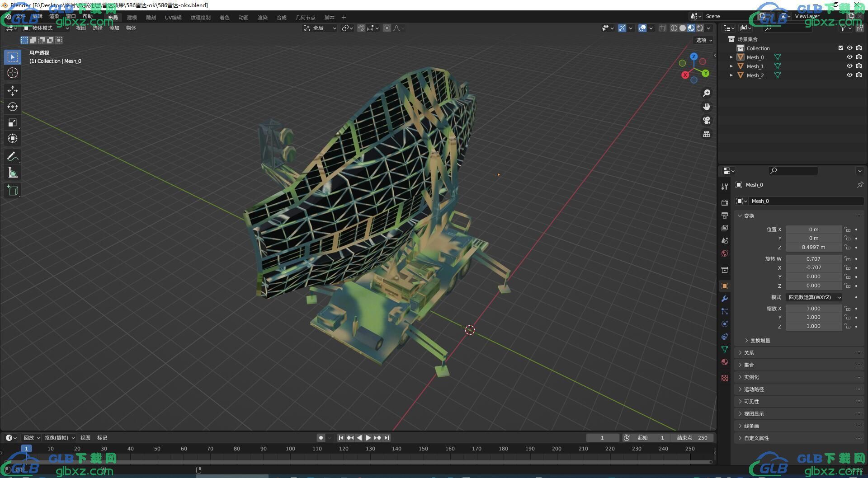Expand Mesh_0 in the outliner
Viewport: 868px width, 478px height.
tap(731, 57)
